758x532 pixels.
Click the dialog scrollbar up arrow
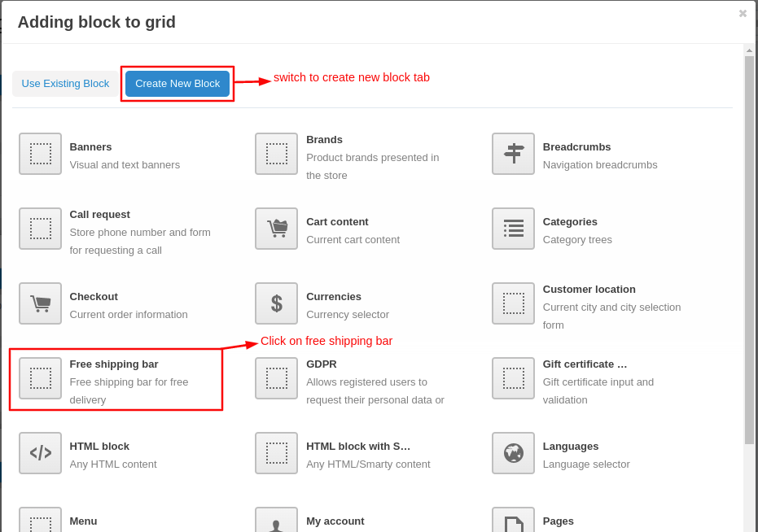pyautogui.click(x=749, y=50)
